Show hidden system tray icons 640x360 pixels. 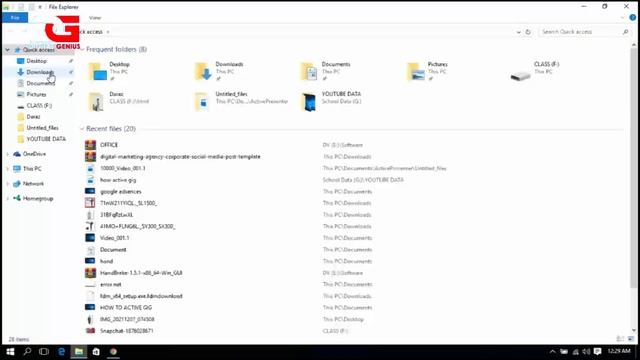552,352
